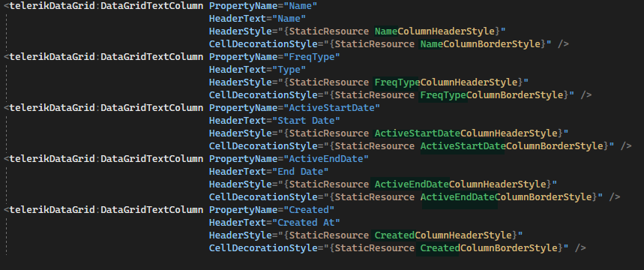
Task: Click the FreqTypeColumnHeaderStyle resource reference
Action: point(446,82)
